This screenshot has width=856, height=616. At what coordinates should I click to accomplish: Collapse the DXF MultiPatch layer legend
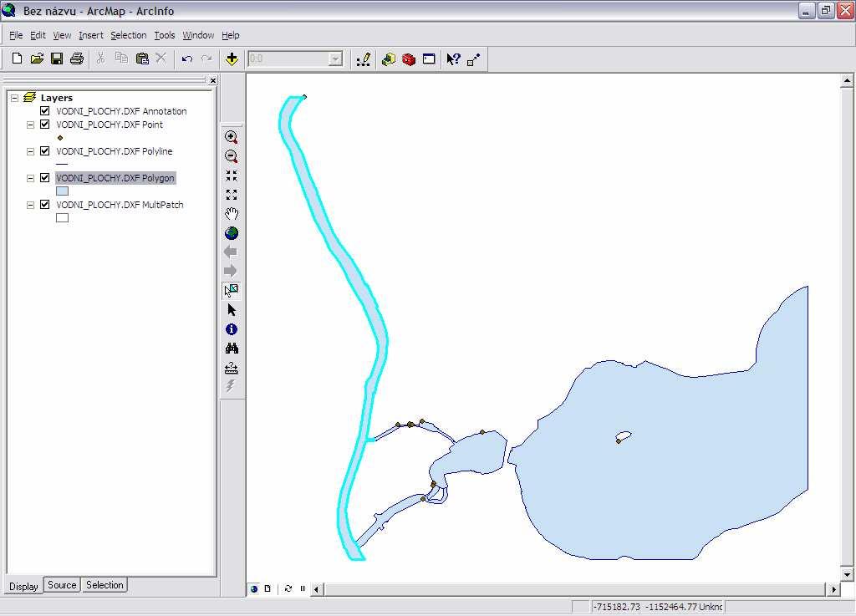31,205
